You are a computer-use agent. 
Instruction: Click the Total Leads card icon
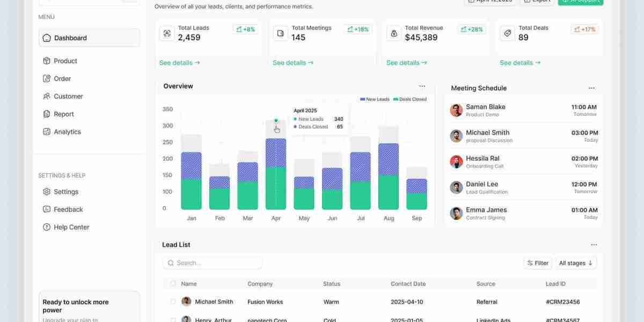167,33
